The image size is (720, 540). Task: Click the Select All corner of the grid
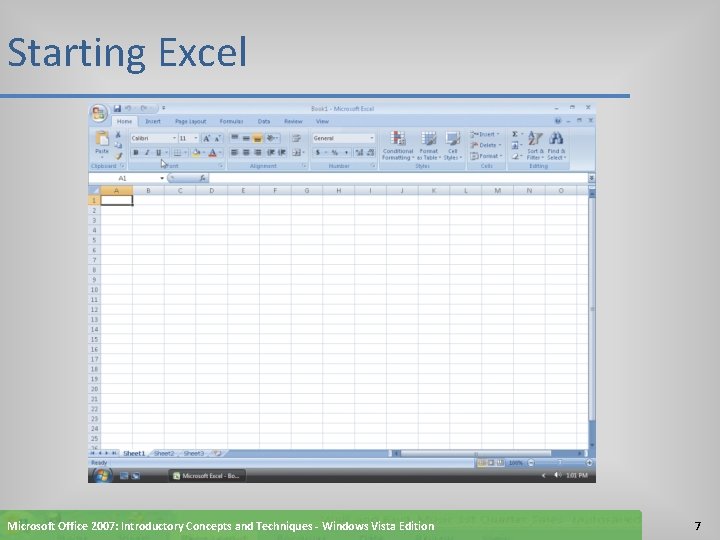pos(94,190)
